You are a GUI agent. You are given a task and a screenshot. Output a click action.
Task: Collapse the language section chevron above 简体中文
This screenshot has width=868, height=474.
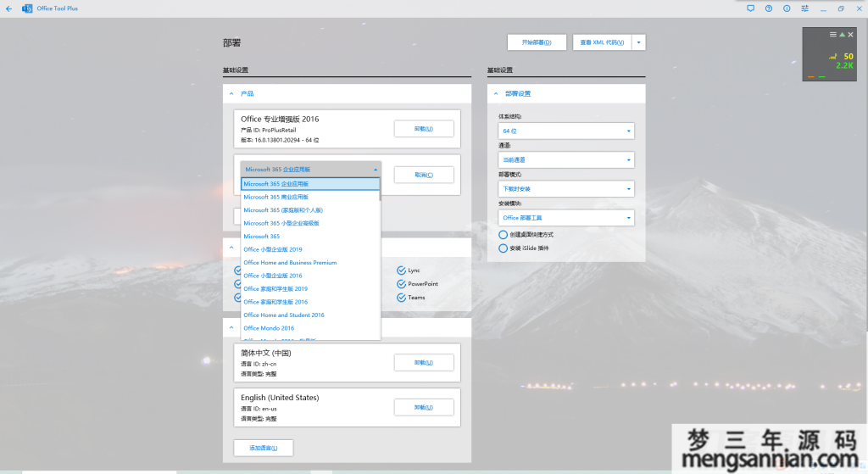tap(231, 327)
